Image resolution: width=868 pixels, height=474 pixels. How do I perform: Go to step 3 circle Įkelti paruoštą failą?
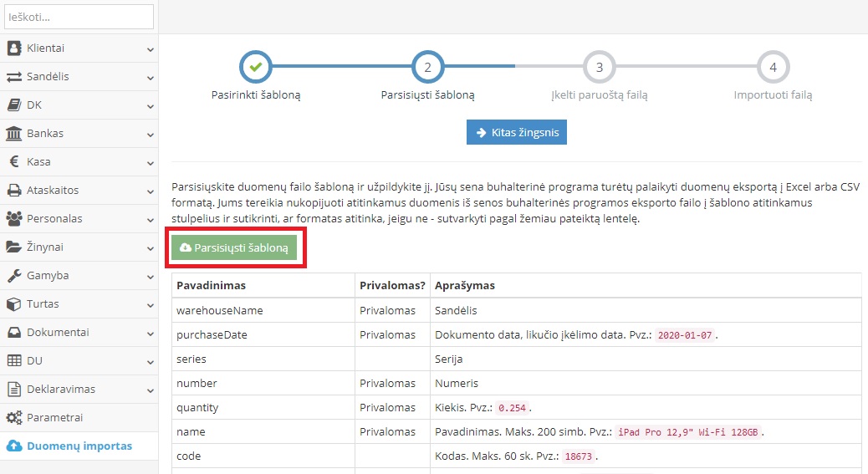[600, 67]
